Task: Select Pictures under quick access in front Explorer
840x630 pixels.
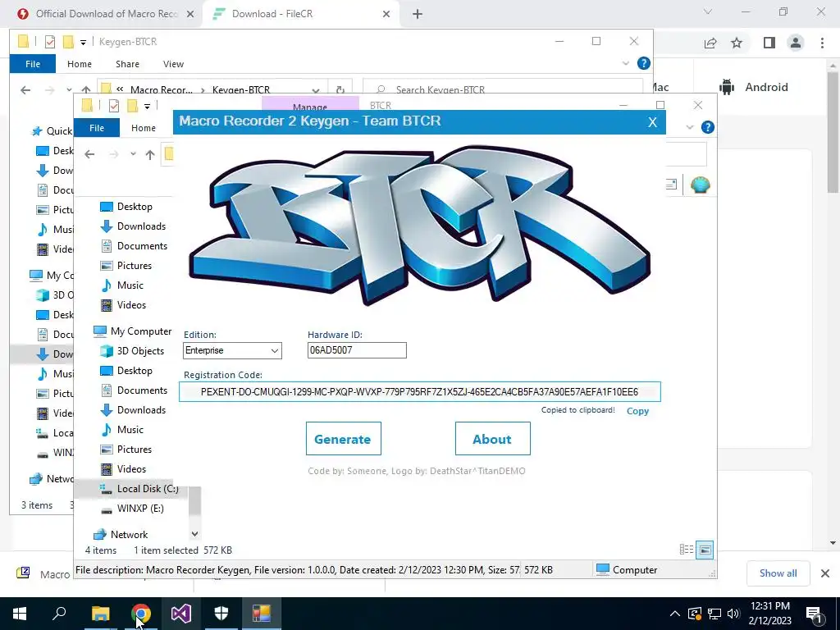Action: [135, 266]
